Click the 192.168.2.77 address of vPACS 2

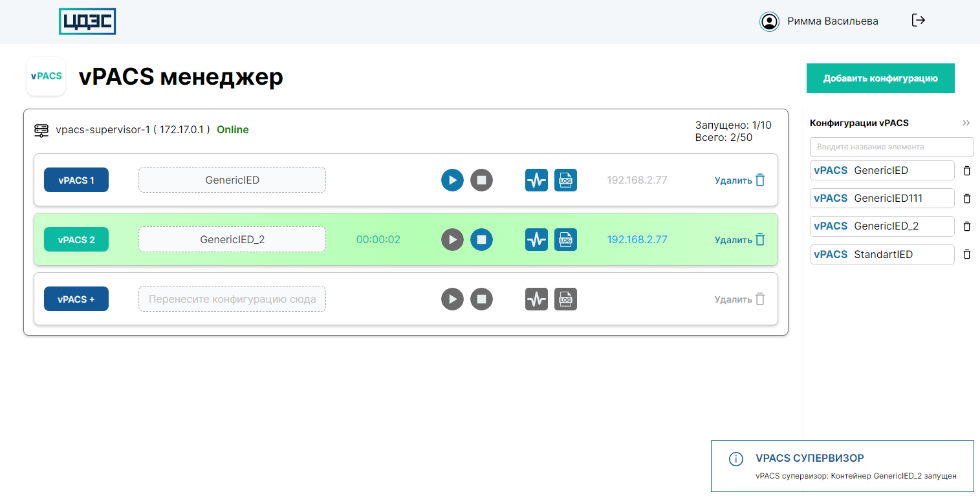click(x=637, y=240)
